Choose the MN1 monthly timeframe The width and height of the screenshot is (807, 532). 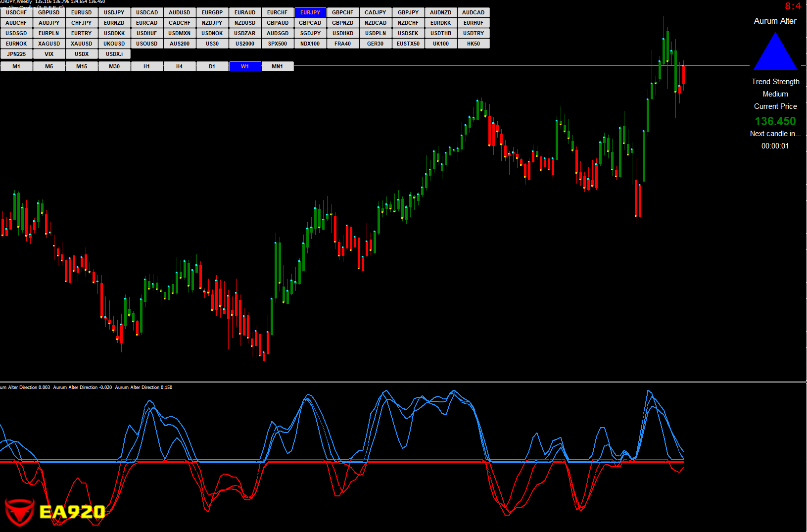point(278,66)
